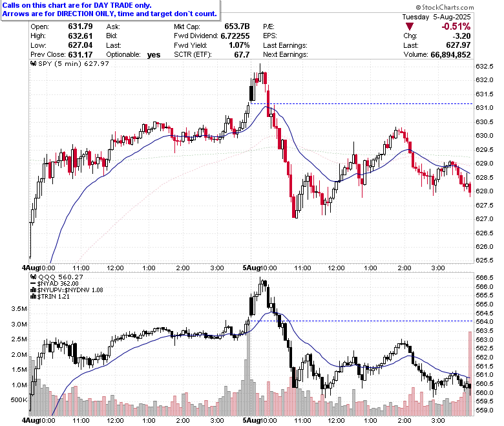This screenshot has height=426, width=504.
Task: Click the Volume 66,894,852 value
Action: point(450,55)
